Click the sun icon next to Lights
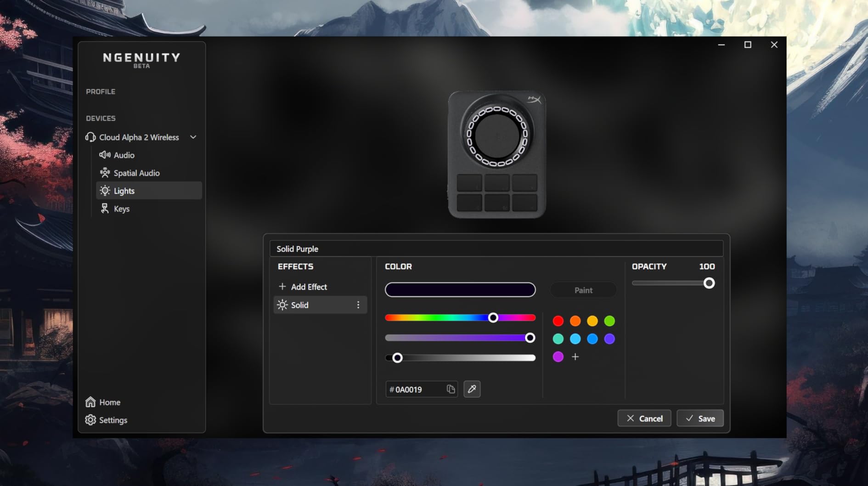Screen dimensions: 868x486 [x=105, y=191]
